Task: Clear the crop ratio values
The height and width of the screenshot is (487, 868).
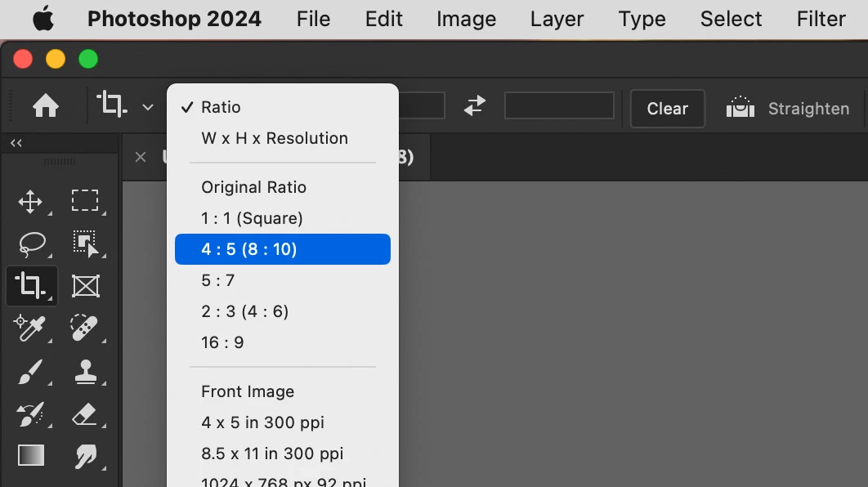Action: 668,109
